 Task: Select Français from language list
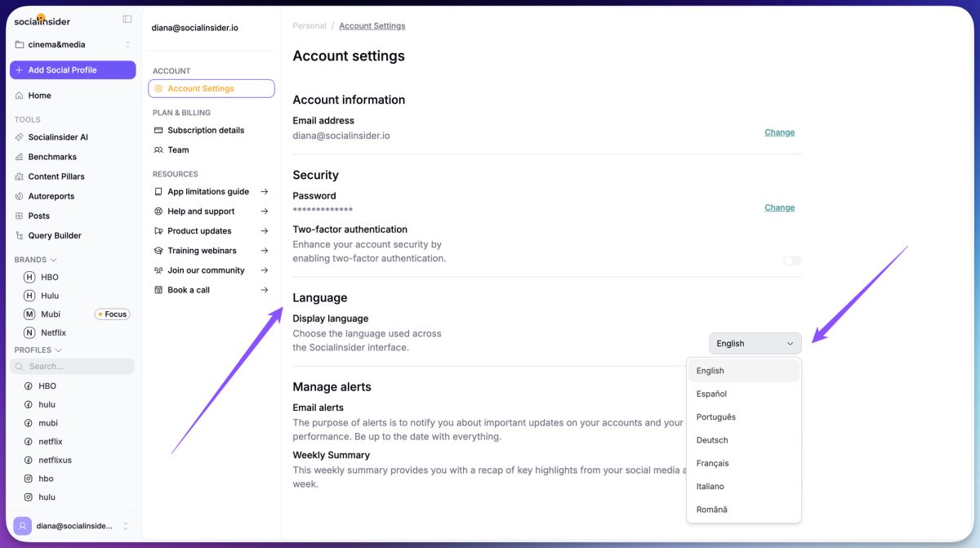pyautogui.click(x=744, y=463)
